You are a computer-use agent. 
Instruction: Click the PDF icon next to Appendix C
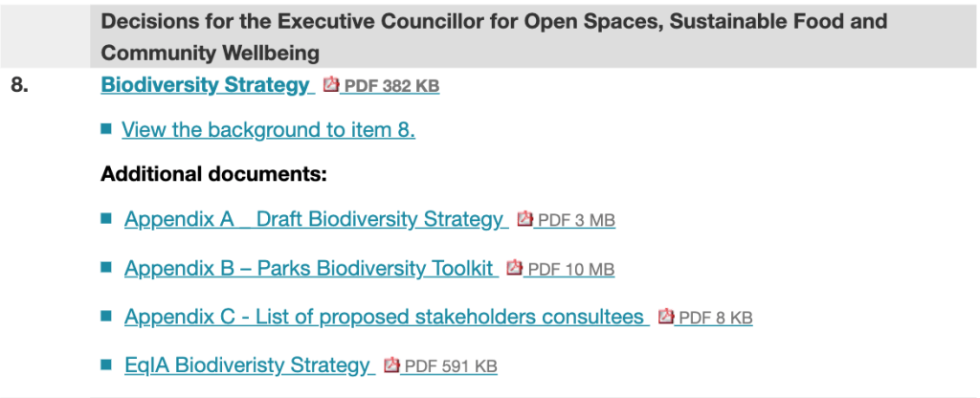[666, 317]
